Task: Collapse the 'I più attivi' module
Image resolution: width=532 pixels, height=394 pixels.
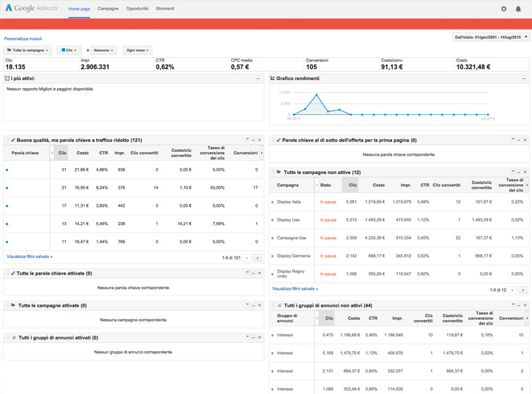Action: (258, 78)
